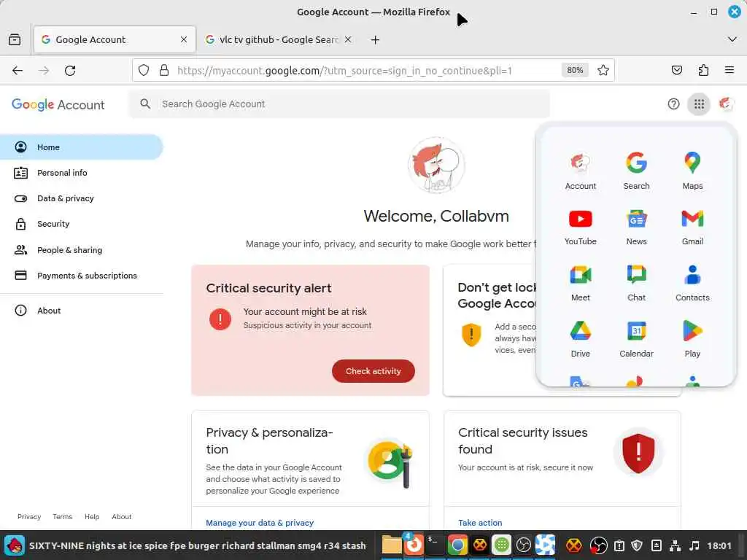
Task: Focus the Search Google Account field
Action: click(339, 104)
